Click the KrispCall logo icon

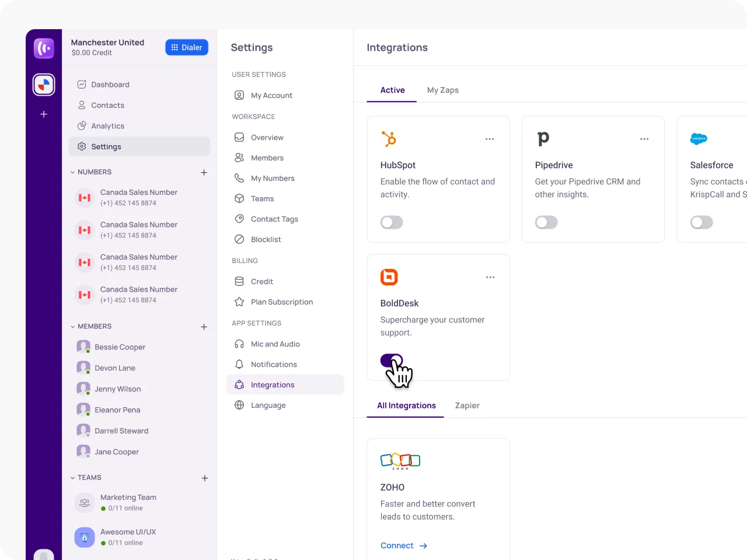(x=44, y=48)
